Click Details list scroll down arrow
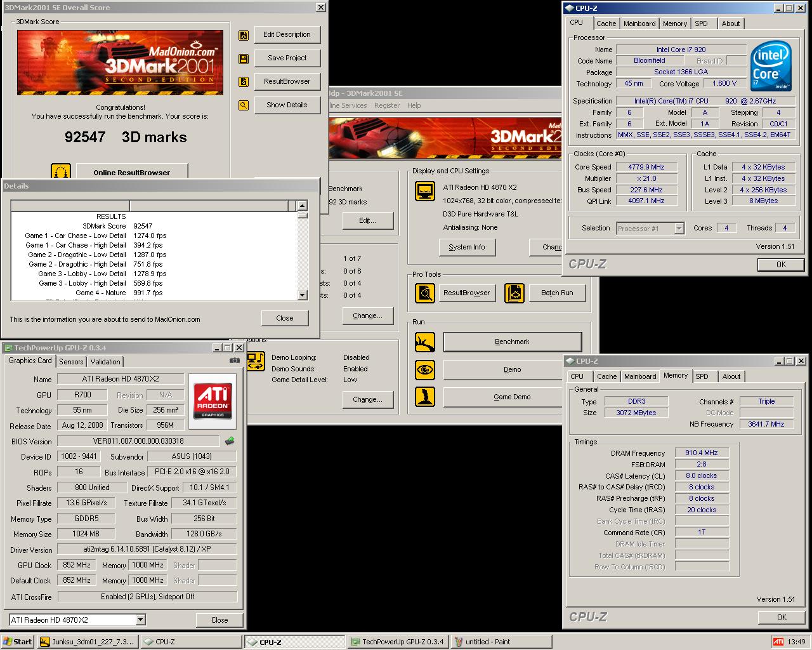The image size is (812, 650). coord(302,295)
